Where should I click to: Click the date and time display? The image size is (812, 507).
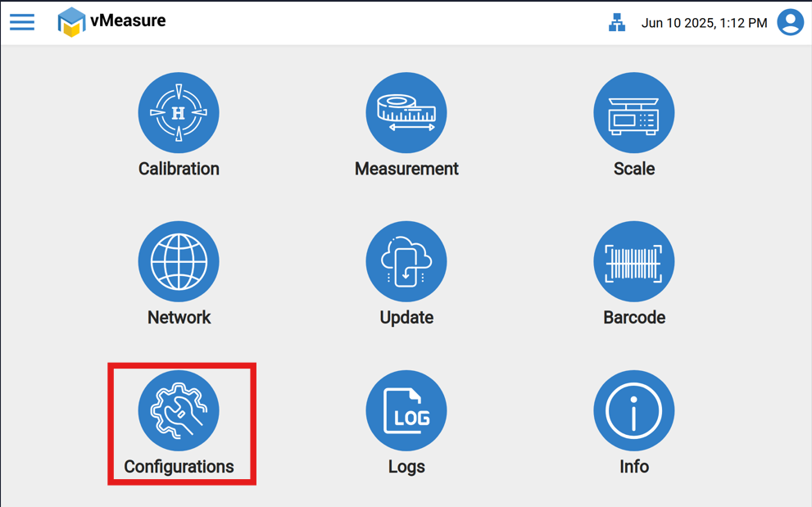(x=704, y=23)
